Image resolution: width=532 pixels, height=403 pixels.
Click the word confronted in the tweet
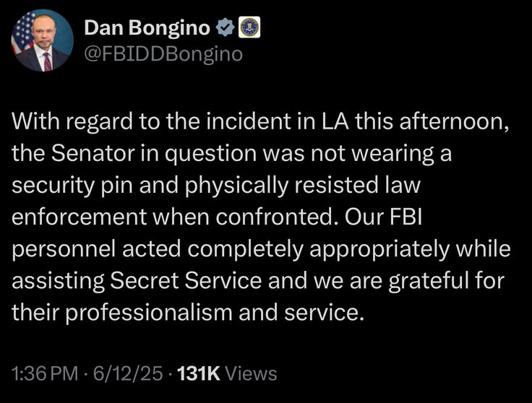(275, 217)
